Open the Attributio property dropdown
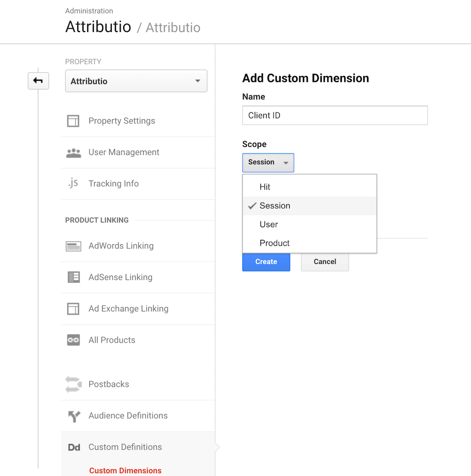 coord(136,81)
